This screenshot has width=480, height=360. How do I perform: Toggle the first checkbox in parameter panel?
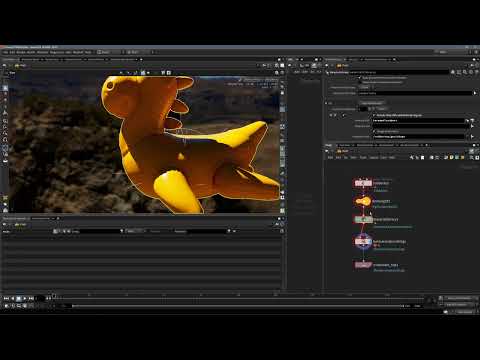click(x=360, y=77)
